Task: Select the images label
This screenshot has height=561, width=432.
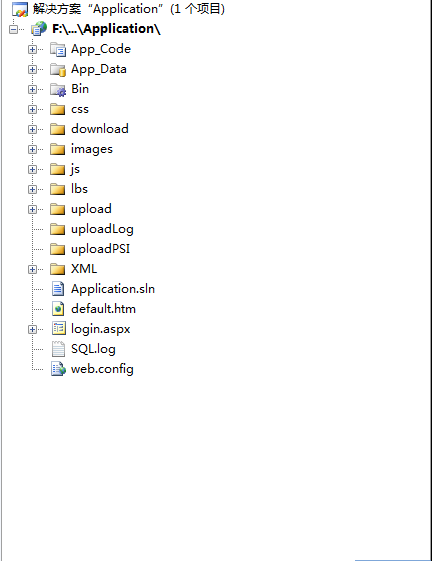Action: click(92, 150)
